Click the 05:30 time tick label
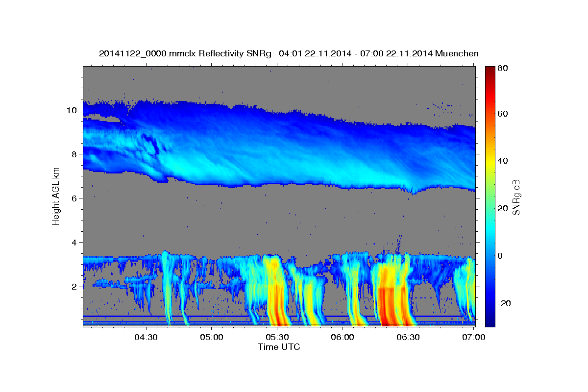The width and height of the screenshot is (588, 392). 277,337
